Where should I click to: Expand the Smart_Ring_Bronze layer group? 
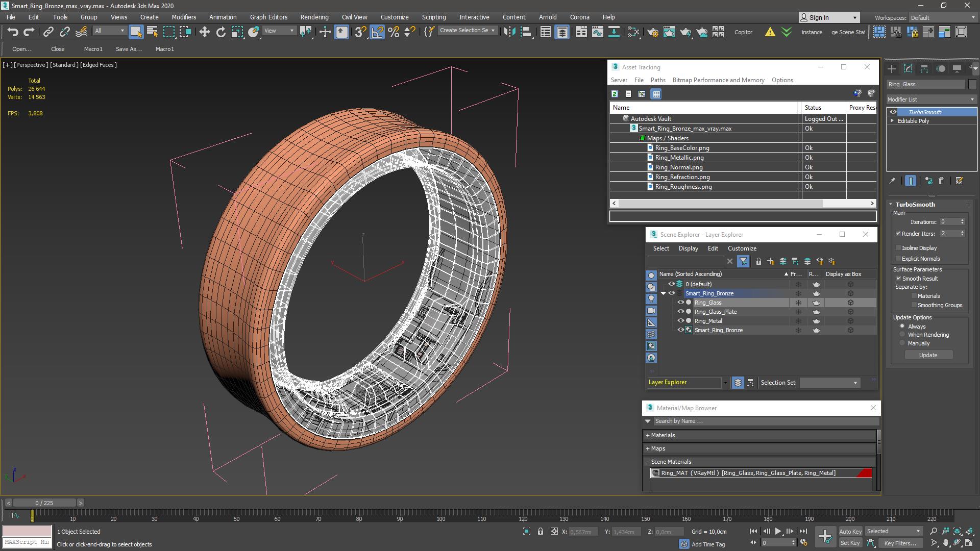[664, 293]
